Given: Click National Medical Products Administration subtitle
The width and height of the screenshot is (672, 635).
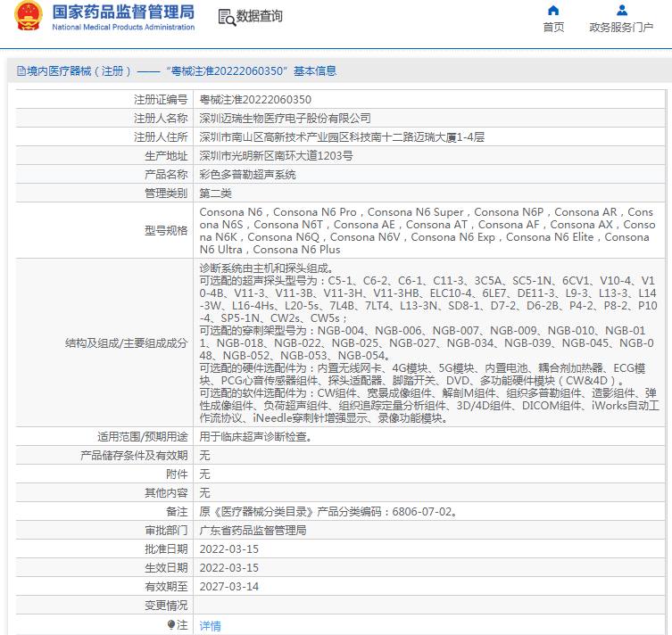Looking at the screenshot, I should (123, 27).
